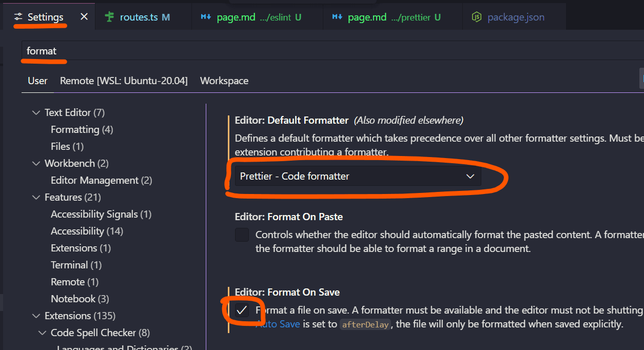Click the JSON icon on package.json tab

click(477, 16)
